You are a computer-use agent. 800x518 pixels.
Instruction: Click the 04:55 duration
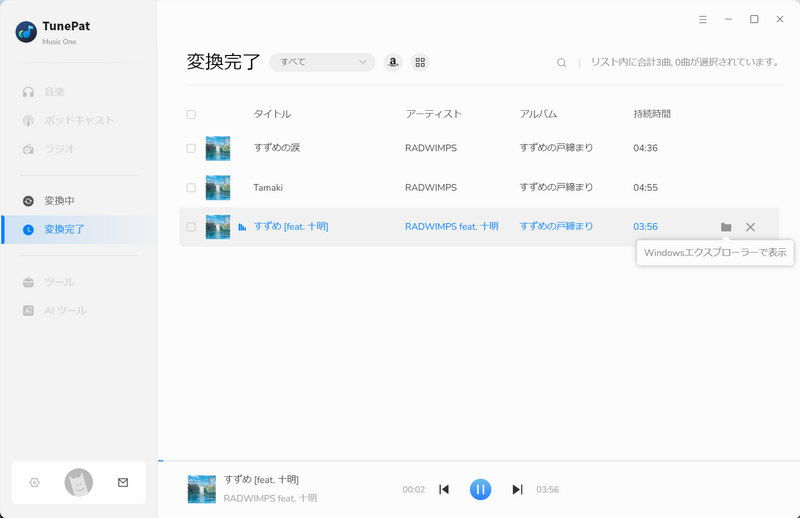pos(645,188)
